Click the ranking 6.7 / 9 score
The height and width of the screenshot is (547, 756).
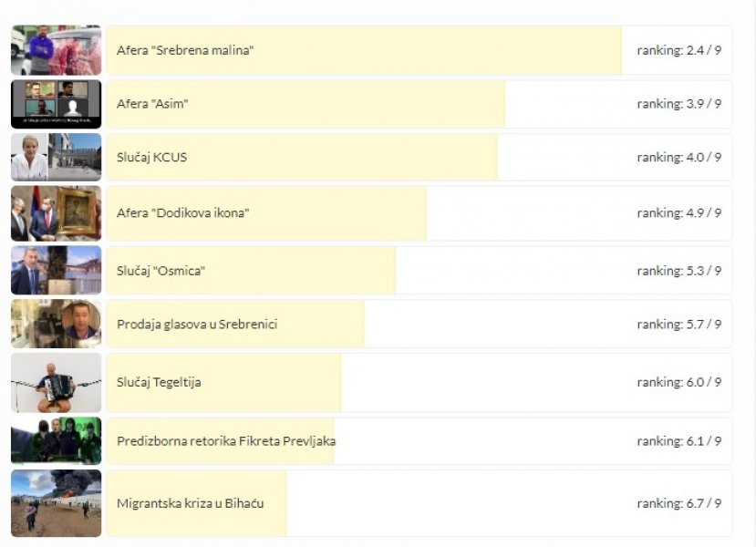[x=678, y=503]
